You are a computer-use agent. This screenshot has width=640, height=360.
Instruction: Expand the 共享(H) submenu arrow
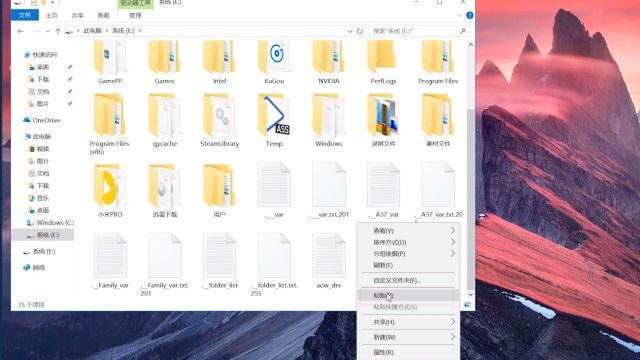[453, 322]
